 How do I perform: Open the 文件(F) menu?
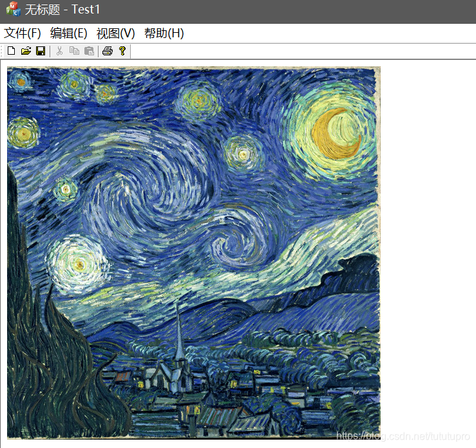point(23,33)
